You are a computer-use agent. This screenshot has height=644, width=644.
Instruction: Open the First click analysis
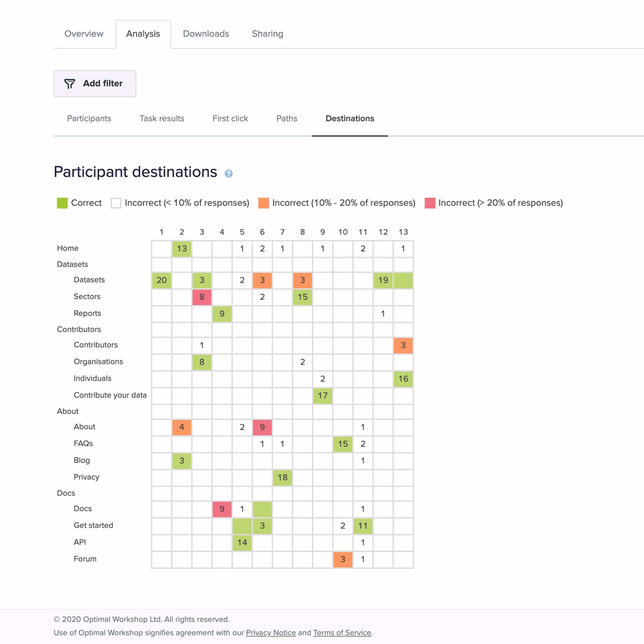230,119
